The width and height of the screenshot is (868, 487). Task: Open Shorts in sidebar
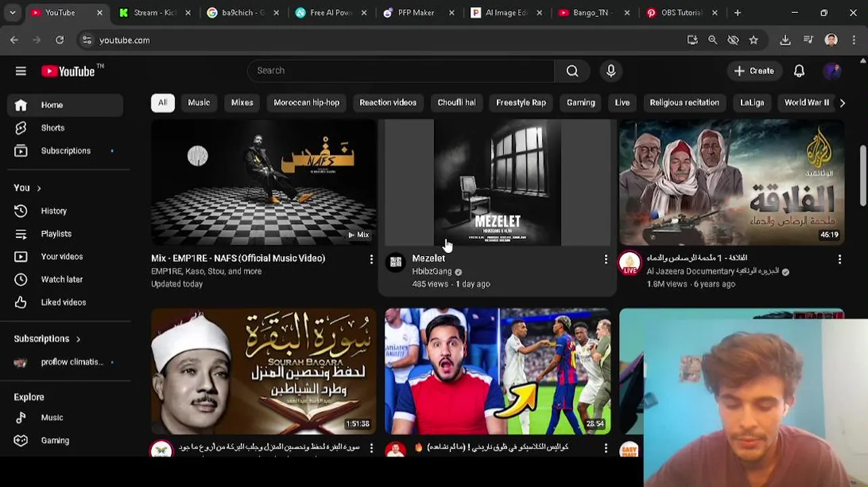[66, 128]
